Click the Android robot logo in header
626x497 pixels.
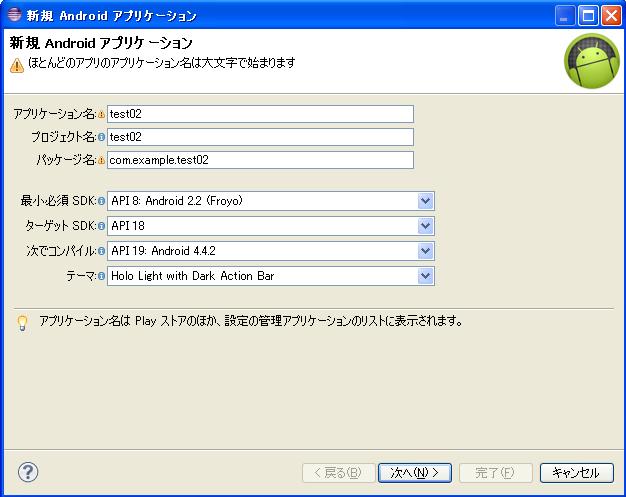tap(592, 61)
